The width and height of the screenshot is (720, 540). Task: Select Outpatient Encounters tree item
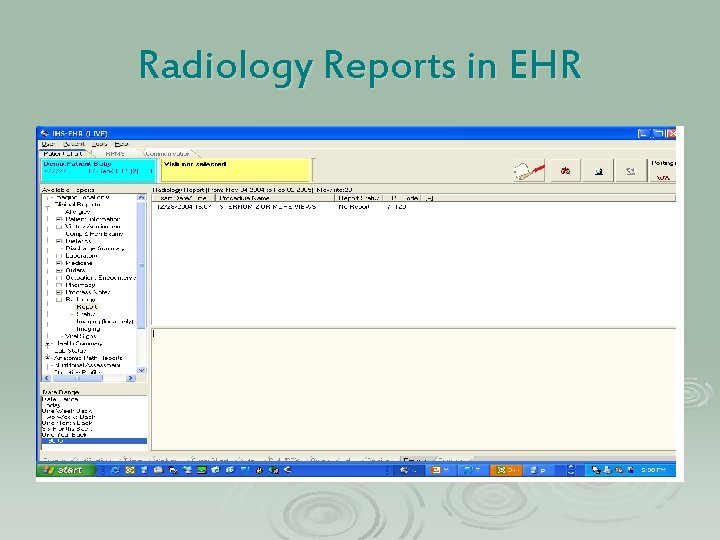pyautogui.click(x=101, y=278)
